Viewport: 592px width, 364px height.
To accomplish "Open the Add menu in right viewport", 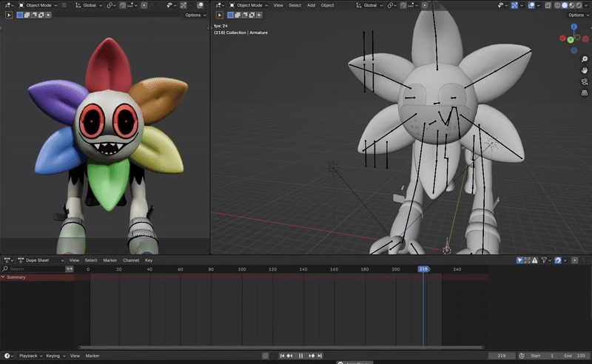I will pos(311,5).
